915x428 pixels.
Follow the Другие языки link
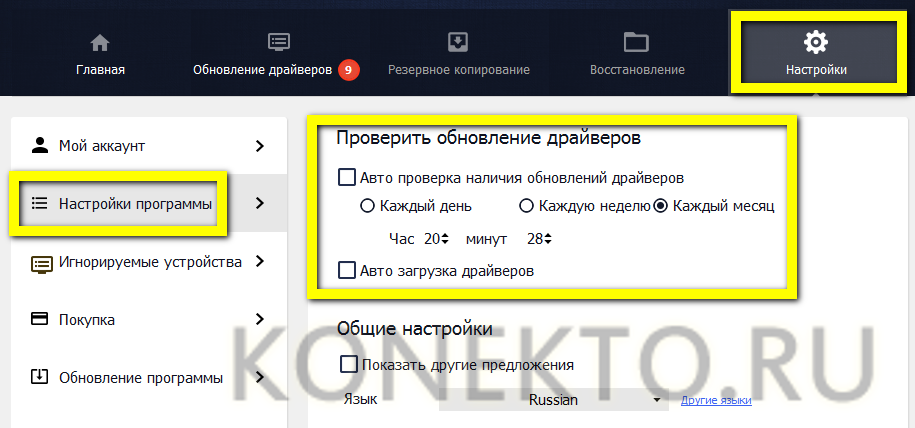tap(716, 401)
